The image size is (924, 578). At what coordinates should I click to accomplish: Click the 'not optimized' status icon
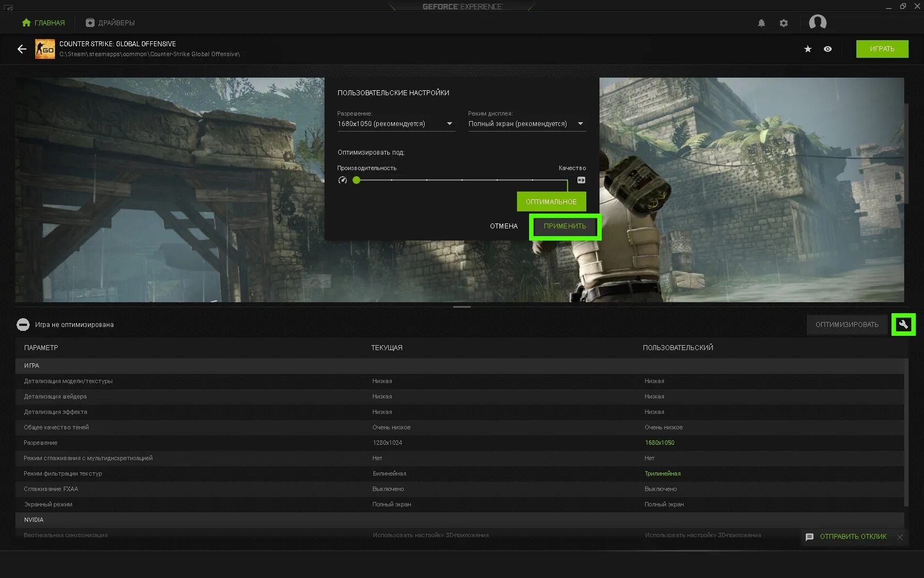(23, 325)
